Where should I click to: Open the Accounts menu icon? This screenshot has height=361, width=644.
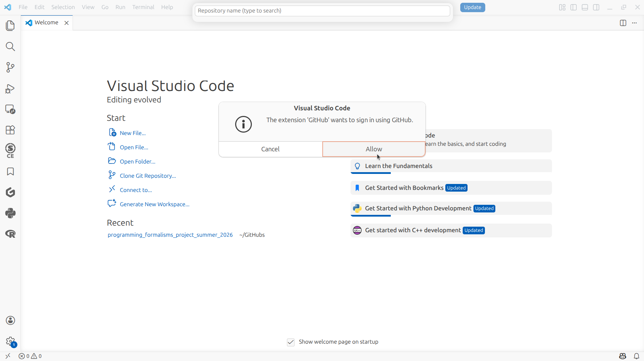point(10,320)
